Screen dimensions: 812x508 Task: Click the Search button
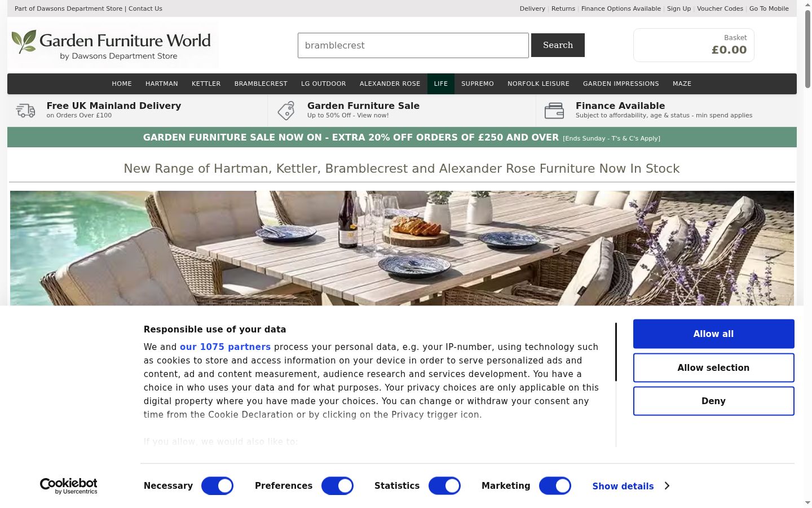click(558, 45)
